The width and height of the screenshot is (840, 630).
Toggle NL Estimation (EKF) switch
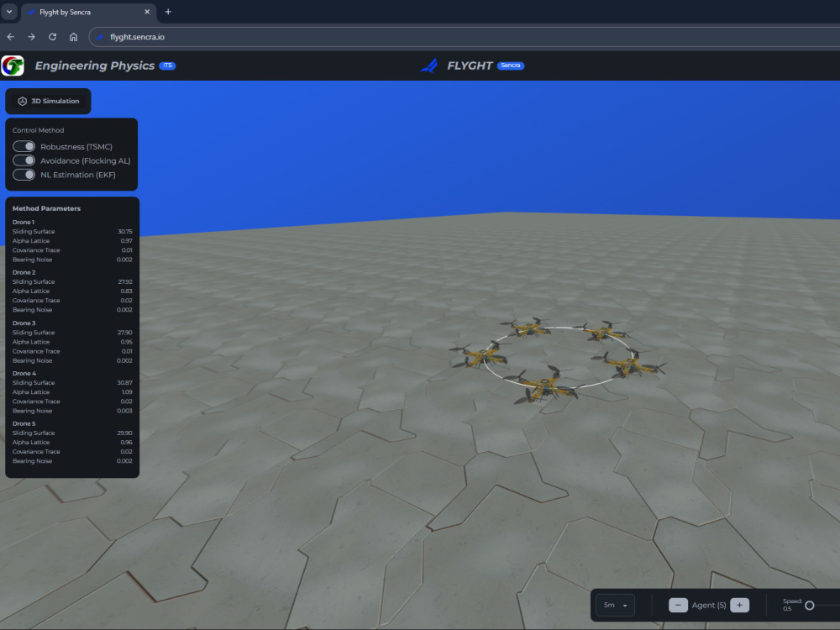tap(24, 175)
